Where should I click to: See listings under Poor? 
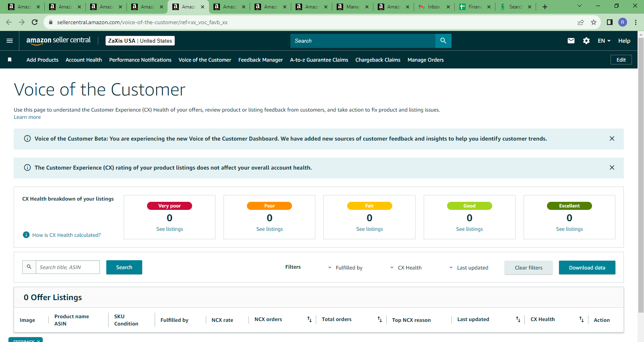(269, 229)
